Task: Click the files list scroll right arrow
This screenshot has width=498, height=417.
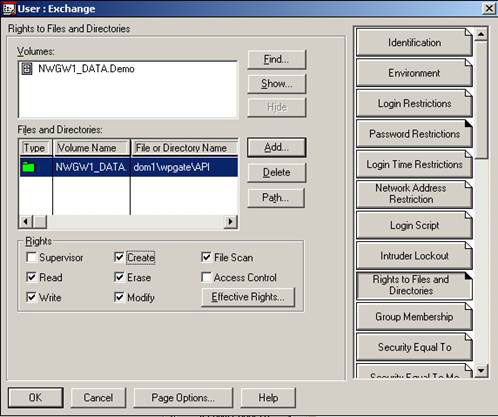Action: [x=231, y=222]
